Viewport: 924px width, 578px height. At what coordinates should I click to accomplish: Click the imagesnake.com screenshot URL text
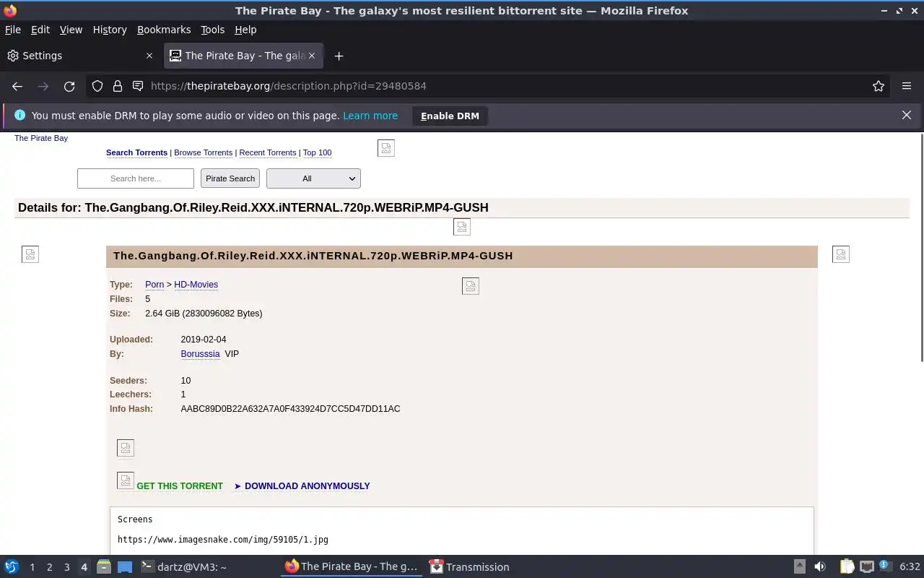(x=223, y=540)
